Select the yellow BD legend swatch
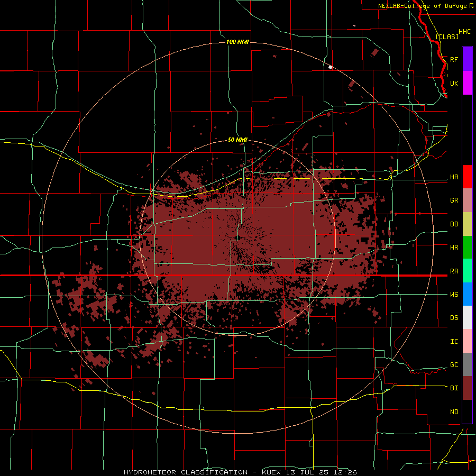Image resolution: width=476 pixels, height=476 pixels. tap(467, 224)
